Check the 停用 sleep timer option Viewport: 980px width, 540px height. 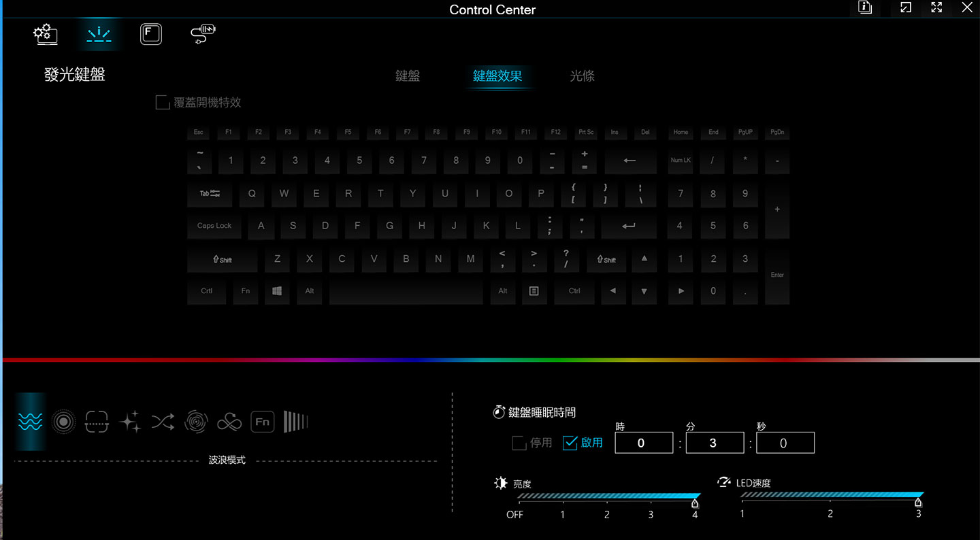pos(518,442)
